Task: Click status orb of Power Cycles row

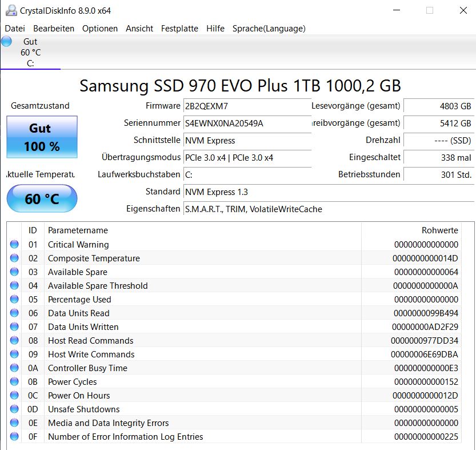Action: [14, 381]
